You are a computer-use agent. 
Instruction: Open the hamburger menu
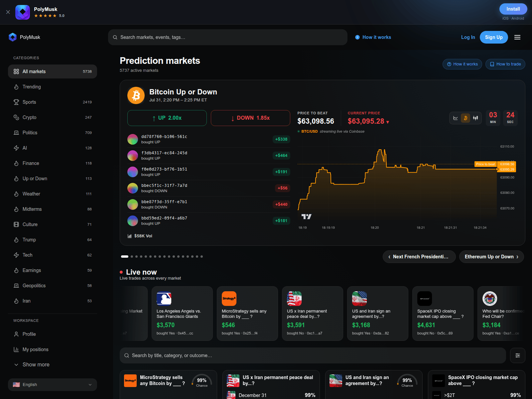(517, 37)
